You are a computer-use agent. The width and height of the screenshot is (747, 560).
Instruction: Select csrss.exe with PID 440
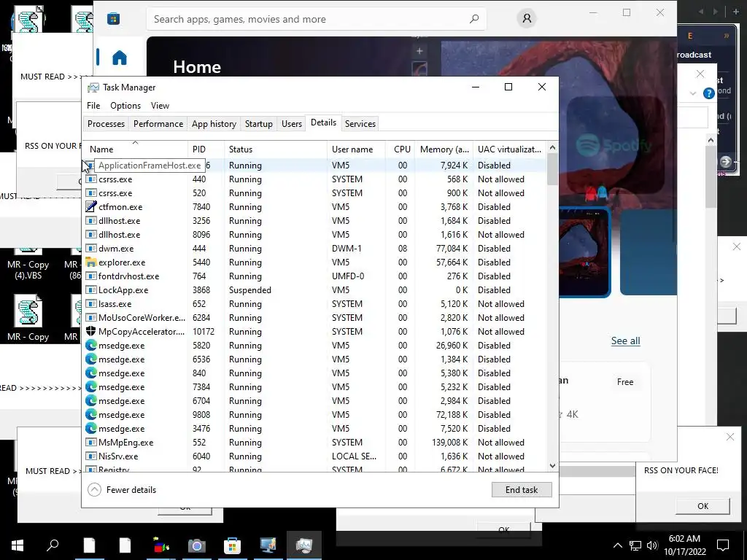pyautogui.click(x=314, y=179)
